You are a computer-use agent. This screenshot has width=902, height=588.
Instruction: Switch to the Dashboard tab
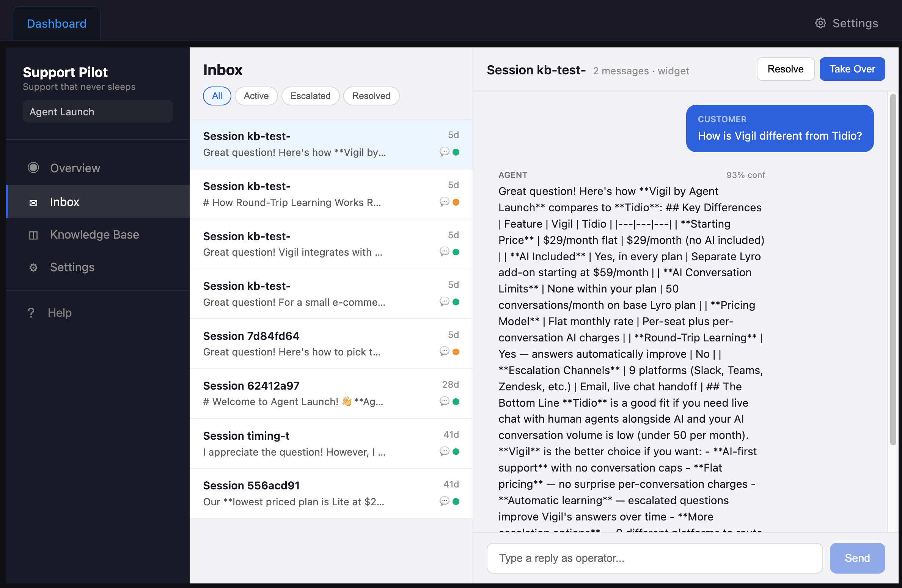coord(57,24)
